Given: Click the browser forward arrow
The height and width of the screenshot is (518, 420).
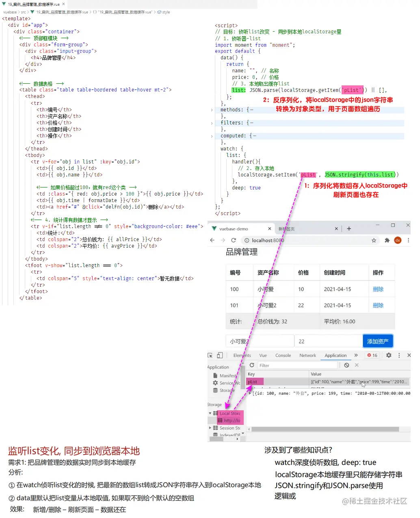Looking at the screenshot, I should coord(223,240).
